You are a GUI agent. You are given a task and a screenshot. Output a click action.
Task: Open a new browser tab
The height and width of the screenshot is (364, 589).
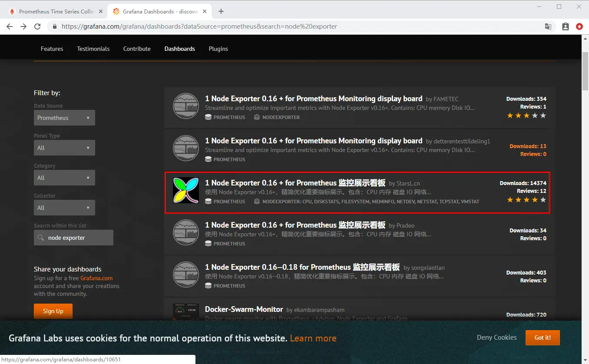click(x=221, y=11)
